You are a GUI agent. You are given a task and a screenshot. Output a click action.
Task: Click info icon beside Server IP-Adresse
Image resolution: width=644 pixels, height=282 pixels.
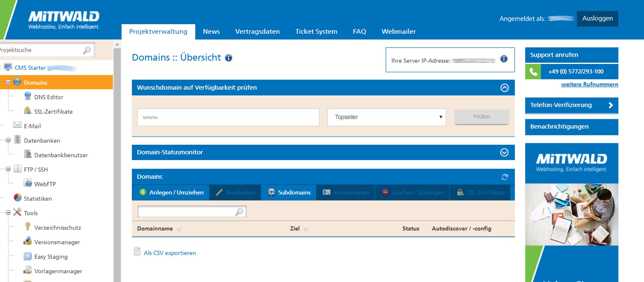pos(504,59)
